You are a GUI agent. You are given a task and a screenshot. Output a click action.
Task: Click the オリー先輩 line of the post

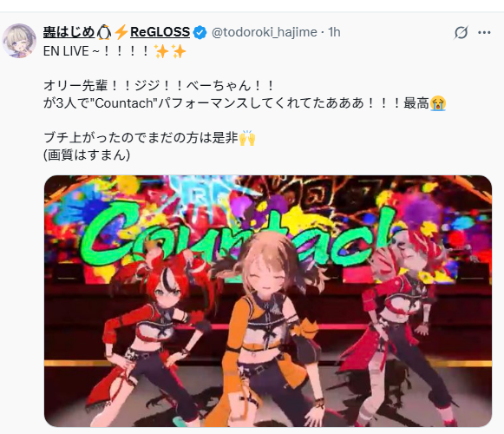pos(160,86)
